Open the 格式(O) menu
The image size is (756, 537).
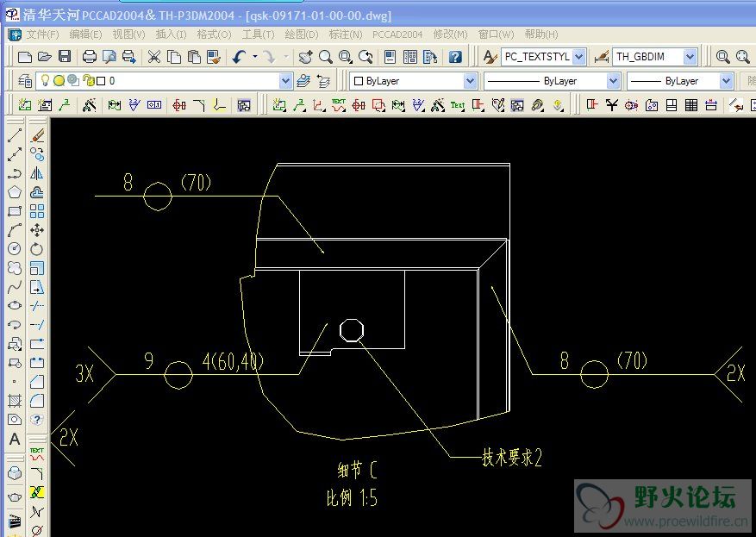coord(214,34)
